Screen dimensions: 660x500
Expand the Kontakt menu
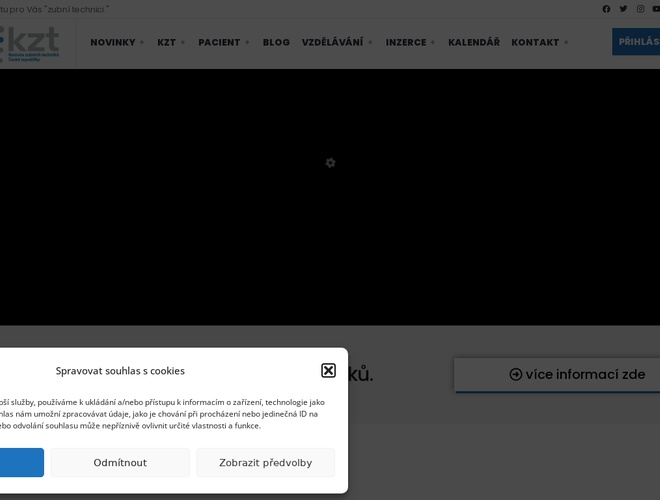pos(540,43)
